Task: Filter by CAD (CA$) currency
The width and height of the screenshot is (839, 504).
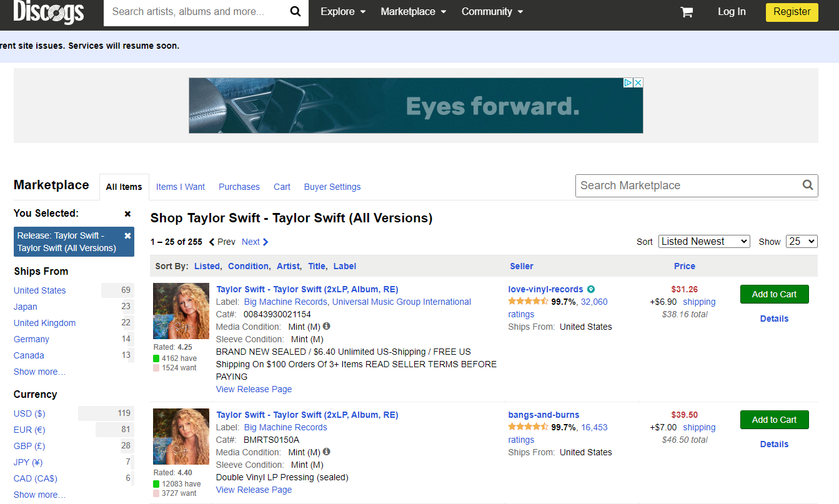Action: 36,478
